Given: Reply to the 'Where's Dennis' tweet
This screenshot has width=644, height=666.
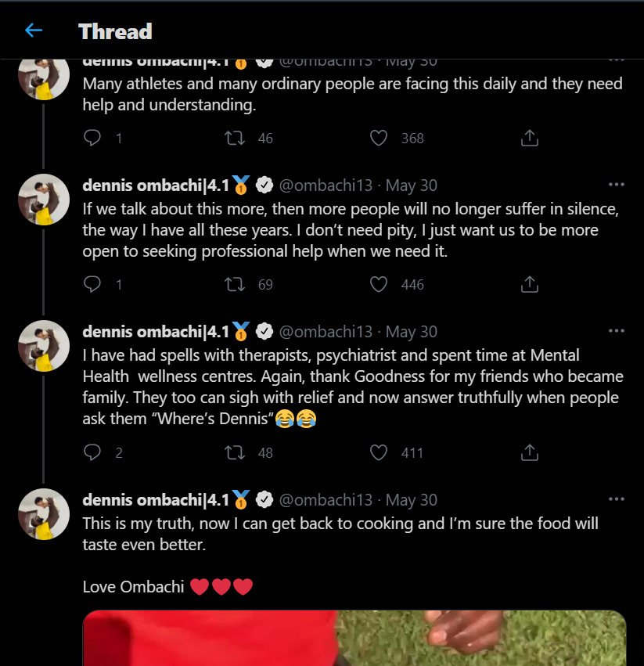Looking at the screenshot, I should pyautogui.click(x=92, y=452).
